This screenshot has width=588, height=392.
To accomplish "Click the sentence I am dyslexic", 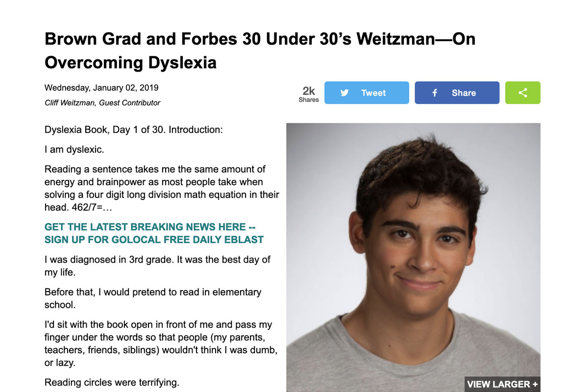I will coord(74,149).
